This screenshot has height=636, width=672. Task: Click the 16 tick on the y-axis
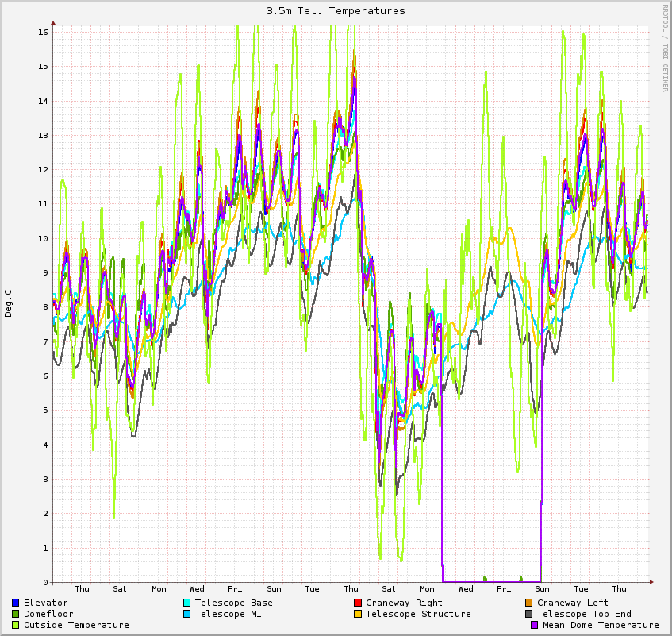coord(43,32)
